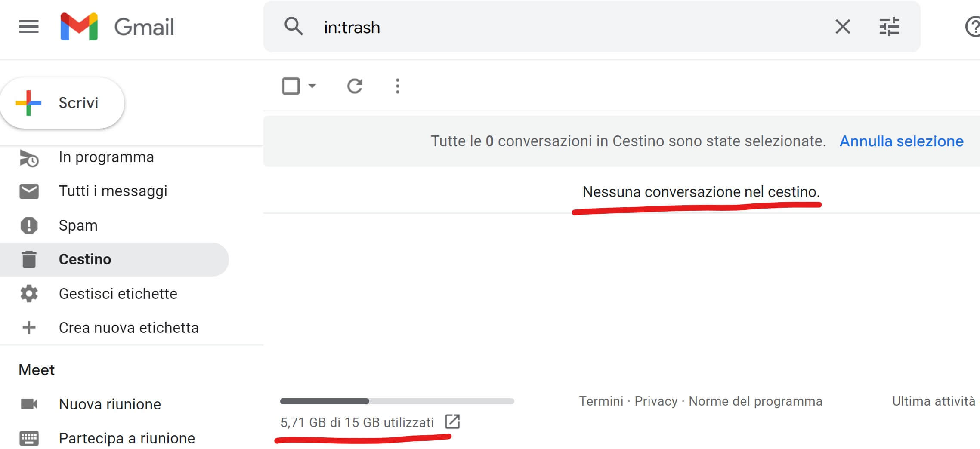This screenshot has height=449, width=980.
Task: Refresh the trash conversation list
Action: (x=355, y=86)
